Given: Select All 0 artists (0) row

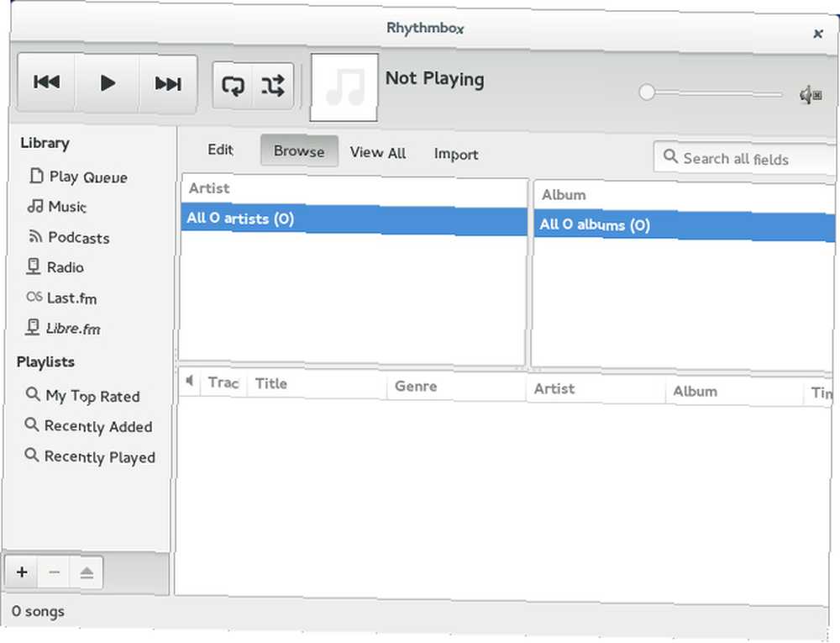Looking at the screenshot, I should (x=354, y=219).
